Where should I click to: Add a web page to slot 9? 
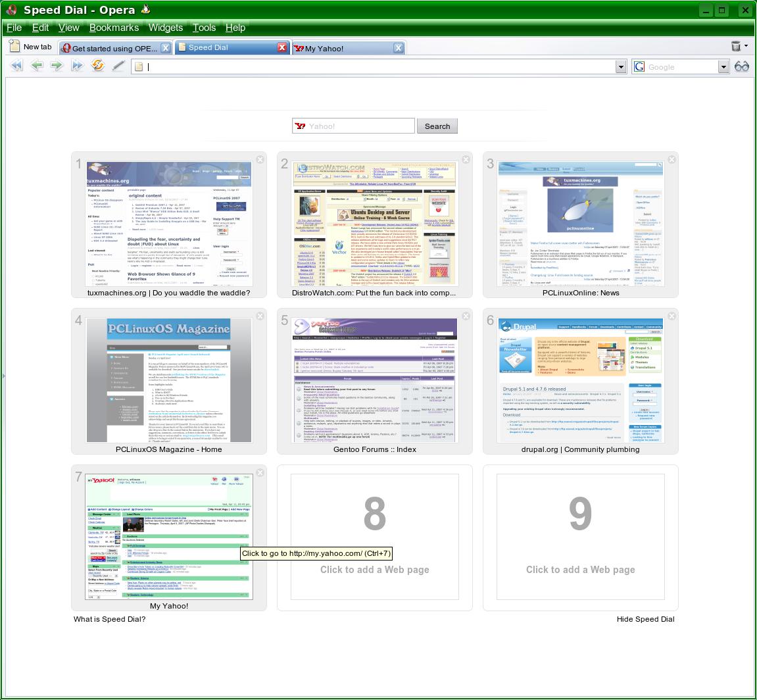coord(580,537)
